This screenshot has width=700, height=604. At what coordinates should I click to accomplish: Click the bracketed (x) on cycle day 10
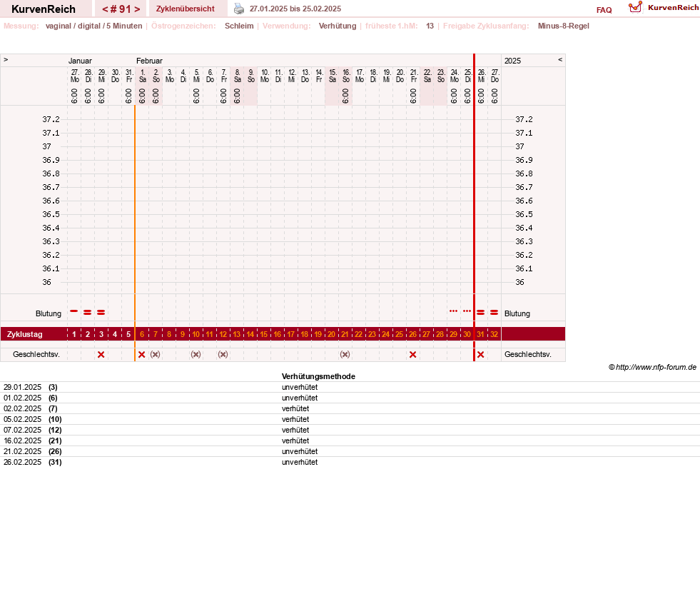point(196,354)
